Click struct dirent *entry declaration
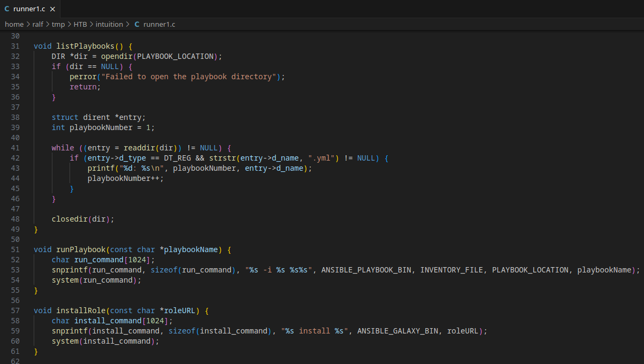This screenshot has width=644, height=364. pos(98,117)
